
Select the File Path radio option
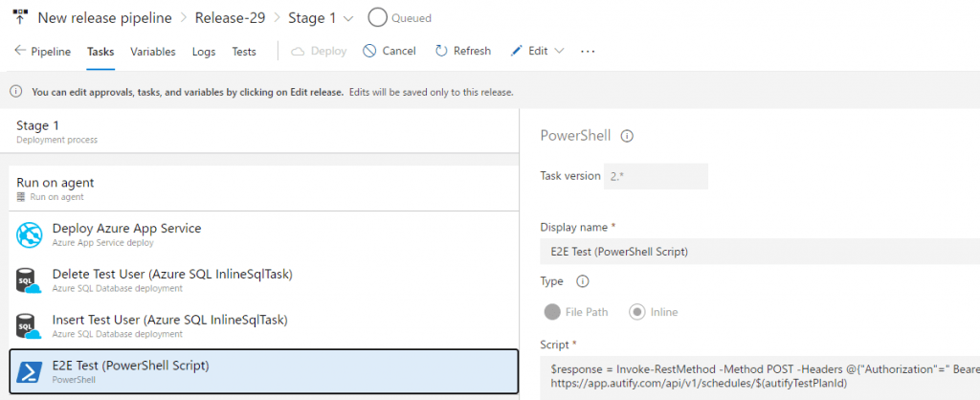(x=552, y=312)
